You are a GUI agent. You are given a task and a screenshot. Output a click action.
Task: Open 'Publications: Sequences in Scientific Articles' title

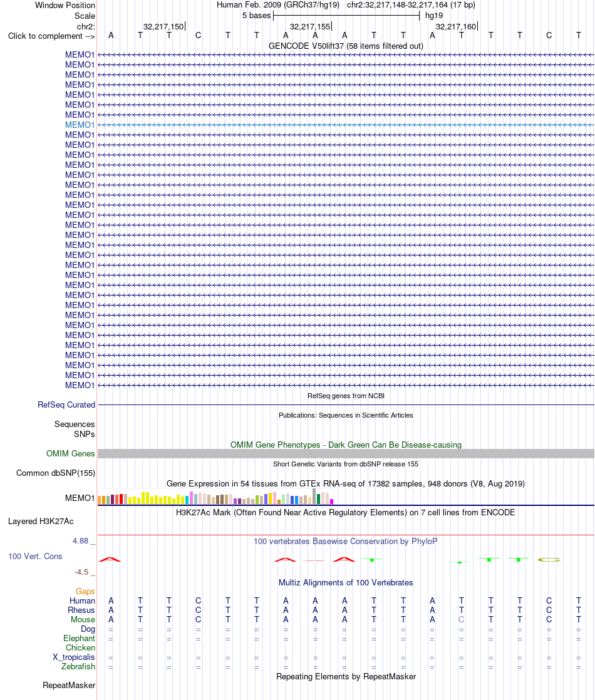(x=346, y=415)
